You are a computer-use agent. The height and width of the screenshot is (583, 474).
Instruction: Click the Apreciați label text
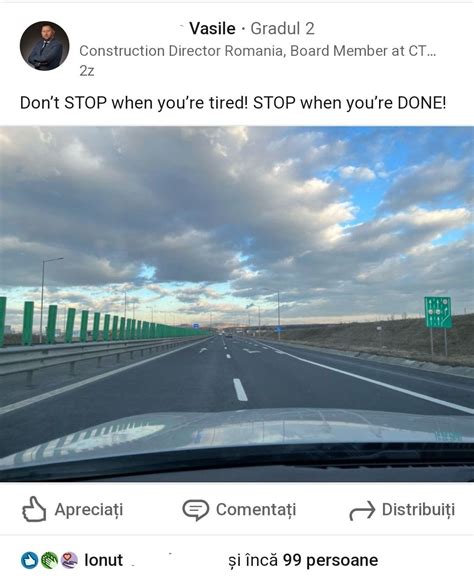[x=89, y=510]
